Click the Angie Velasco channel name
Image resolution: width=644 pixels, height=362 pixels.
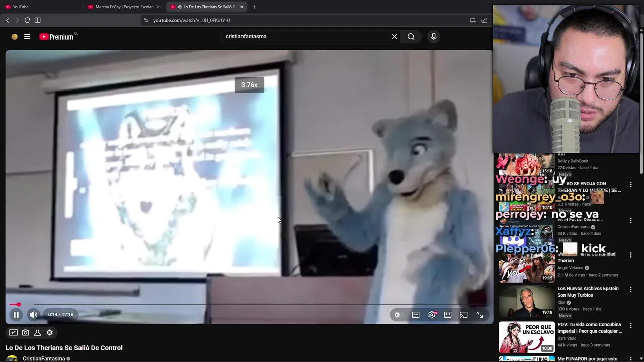571,268
